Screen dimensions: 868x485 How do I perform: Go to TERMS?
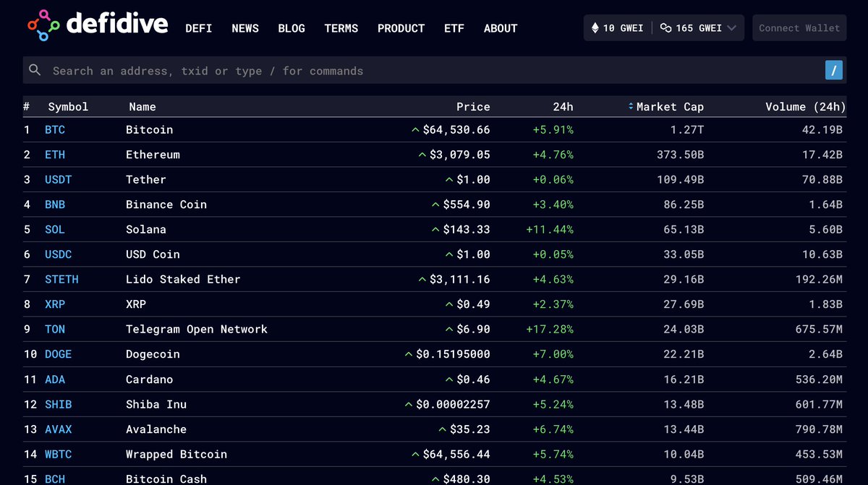point(341,28)
